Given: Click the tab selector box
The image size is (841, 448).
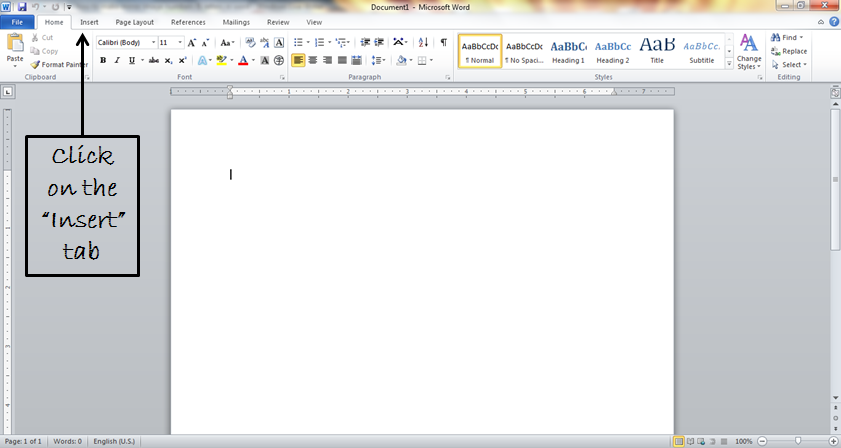Looking at the screenshot, I should pos(8,92).
